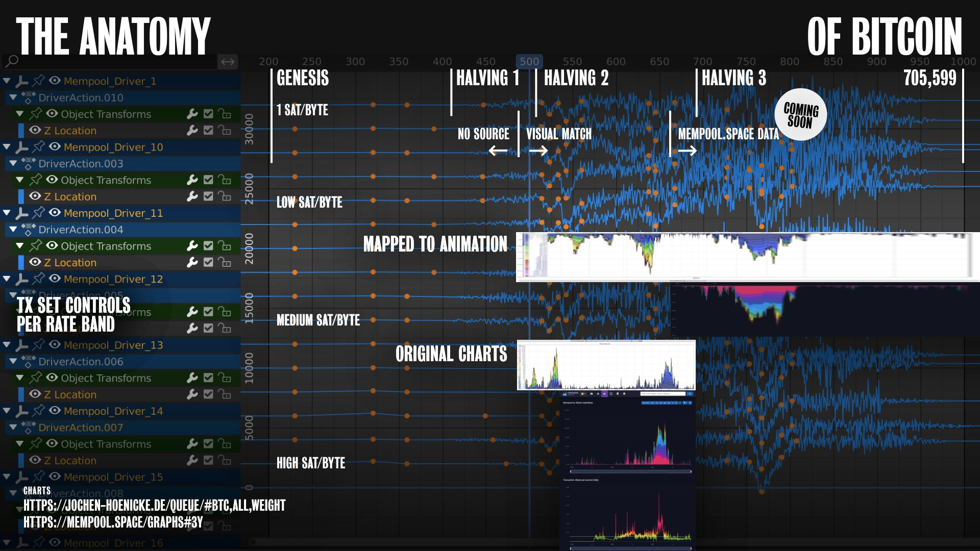Open the jochen-hoenicke.de queue chart URL
The height and width of the screenshot is (551, 980).
point(154,506)
